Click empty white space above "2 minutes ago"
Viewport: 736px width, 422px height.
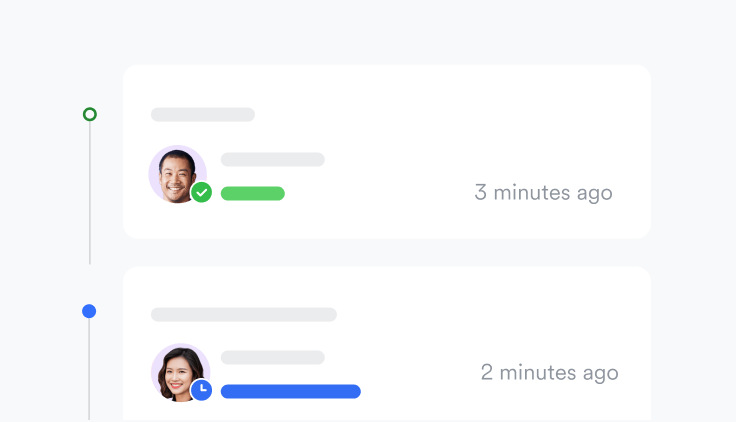tap(550, 319)
